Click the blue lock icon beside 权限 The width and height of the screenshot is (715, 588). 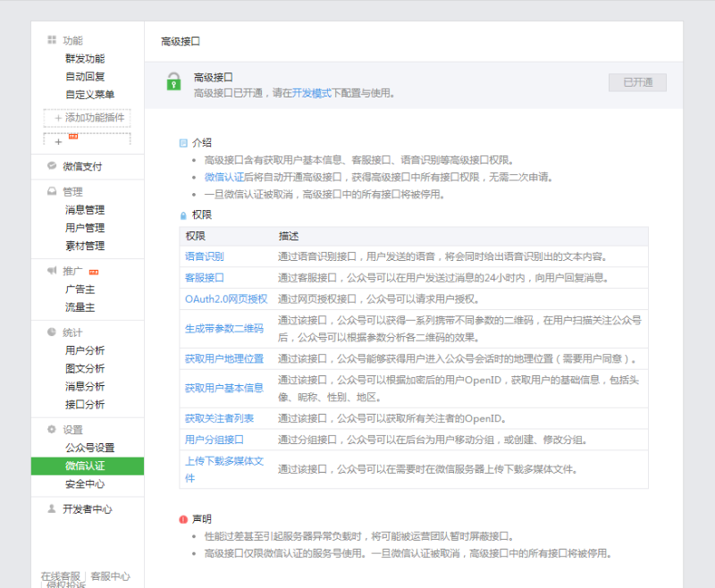[183, 215]
